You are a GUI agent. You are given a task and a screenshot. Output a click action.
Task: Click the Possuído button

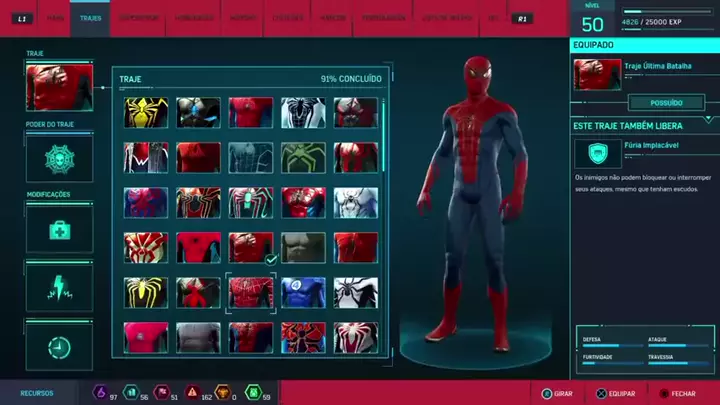coord(666,103)
